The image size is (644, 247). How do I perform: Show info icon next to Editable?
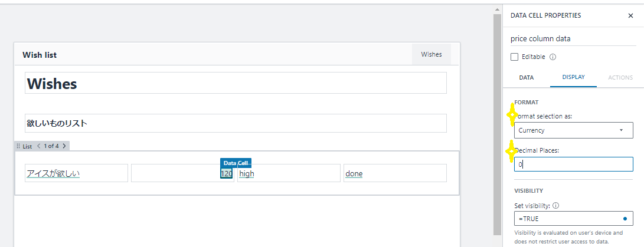point(553,57)
